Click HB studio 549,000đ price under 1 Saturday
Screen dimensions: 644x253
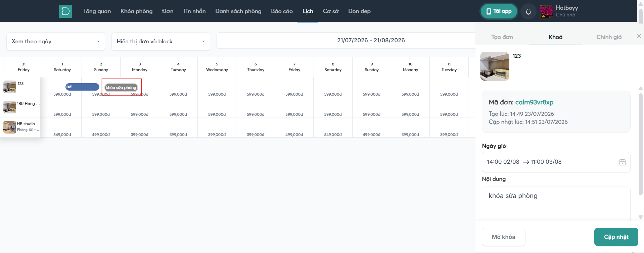coord(62,135)
